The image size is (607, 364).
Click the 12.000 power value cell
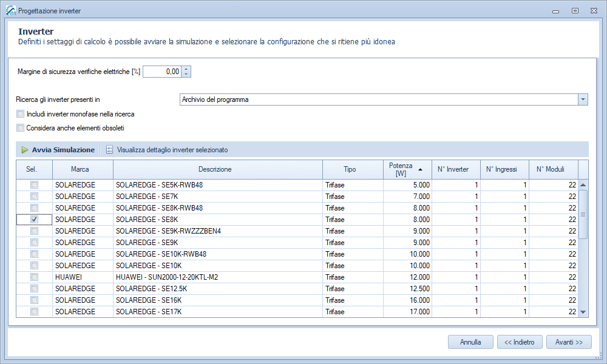[x=407, y=277]
